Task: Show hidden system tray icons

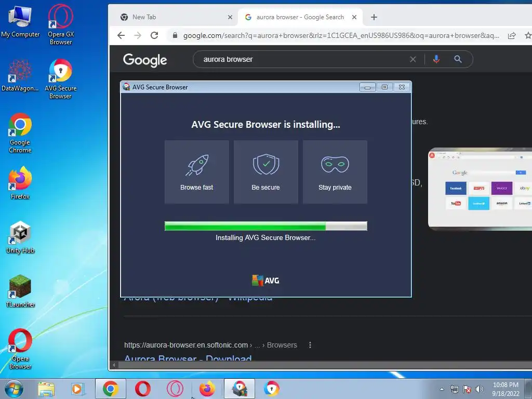Action: (442, 389)
